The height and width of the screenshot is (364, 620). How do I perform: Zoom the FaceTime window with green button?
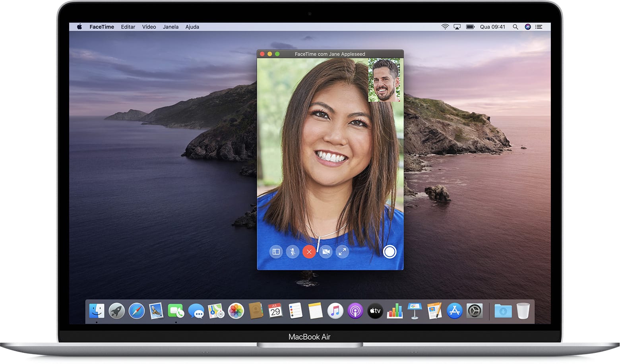pyautogui.click(x=277, y=54)
